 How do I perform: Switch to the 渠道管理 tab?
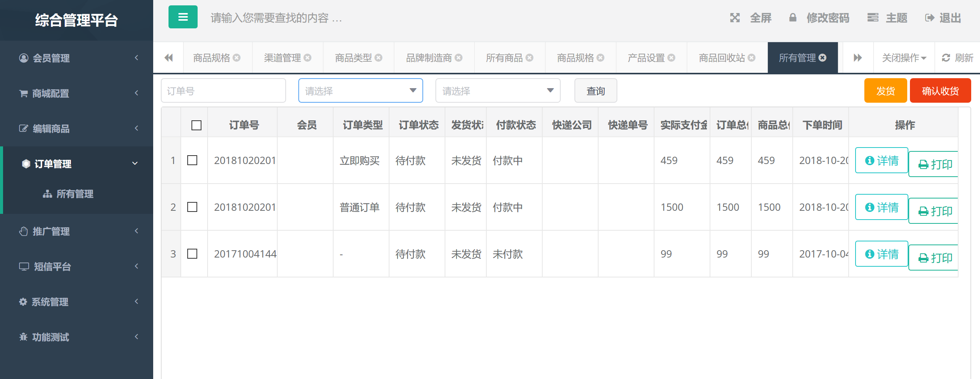pos(283,57)
